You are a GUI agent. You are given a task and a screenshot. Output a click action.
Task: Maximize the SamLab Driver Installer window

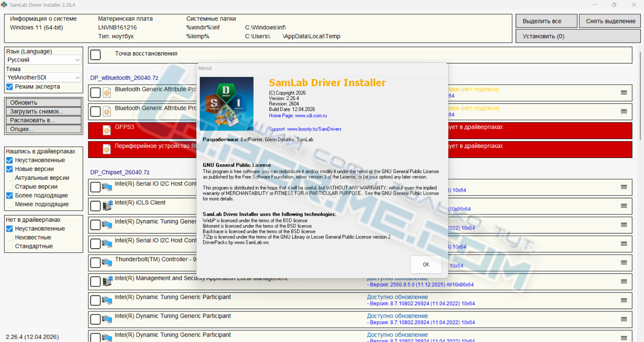pyautogui.click(x=614, y=5)
